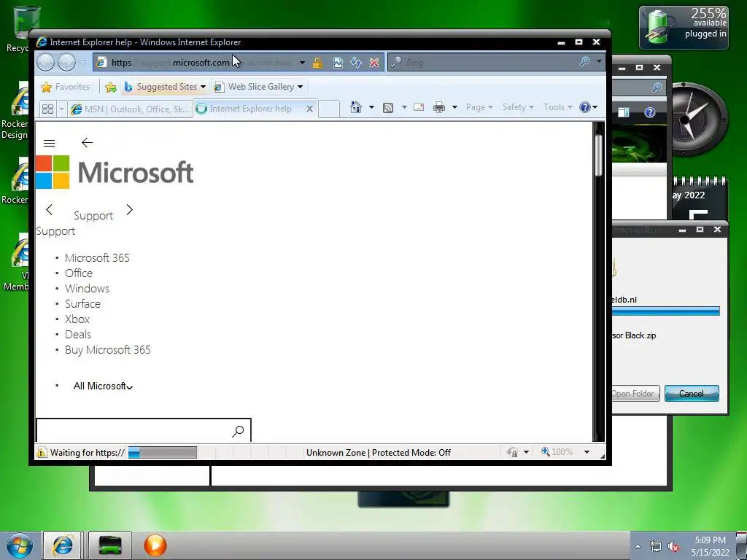747x560 pixels.
Task: Click the Home page icon
Action: [356, 107]
